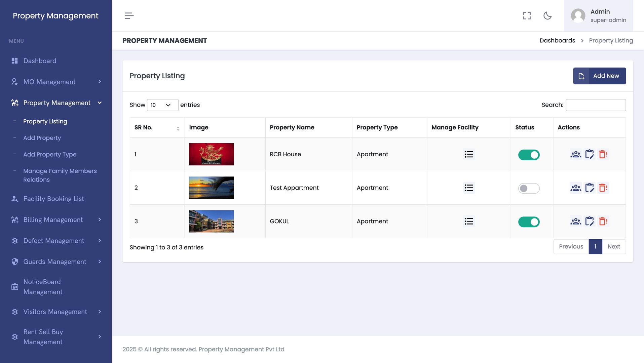Delete the RCB House property
The height and width of the screenshot is (363, 644).
pos(603,154)
